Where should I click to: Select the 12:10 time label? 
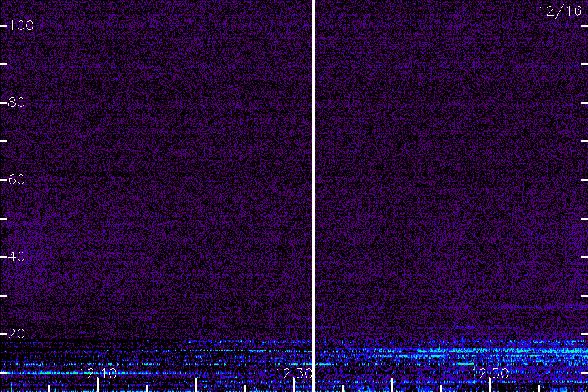[x=98, y=373]
